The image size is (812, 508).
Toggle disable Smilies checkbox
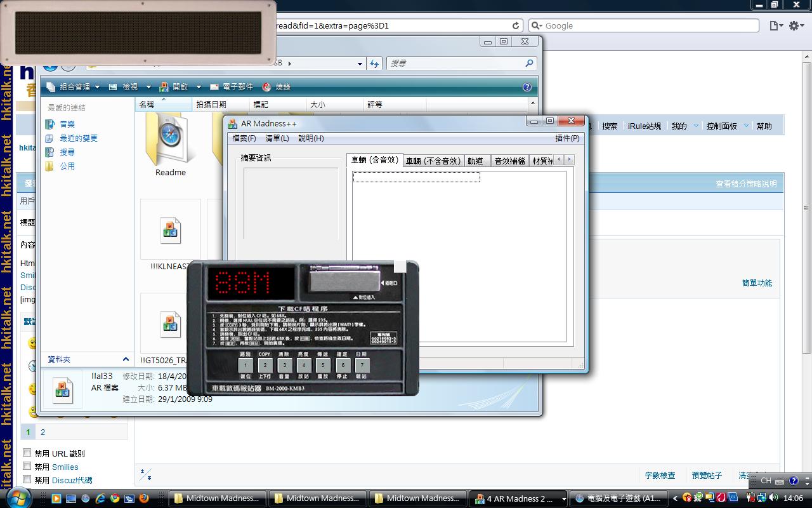coord(27,466)
